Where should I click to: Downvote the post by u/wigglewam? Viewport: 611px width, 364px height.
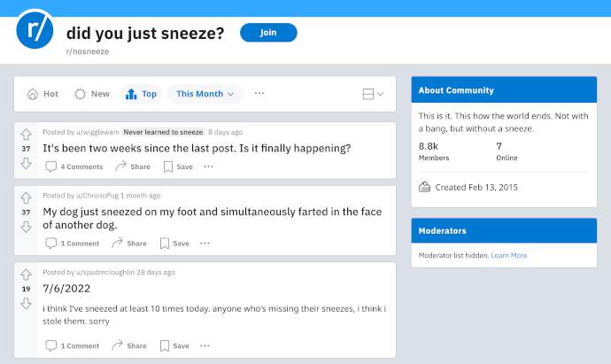click(26, 163)
